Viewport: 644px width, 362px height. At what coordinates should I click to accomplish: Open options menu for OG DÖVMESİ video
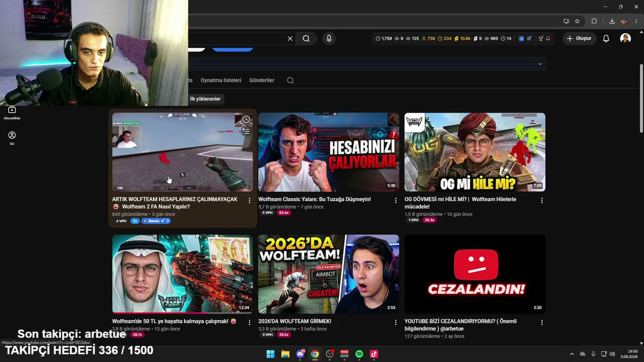(542, 201)
